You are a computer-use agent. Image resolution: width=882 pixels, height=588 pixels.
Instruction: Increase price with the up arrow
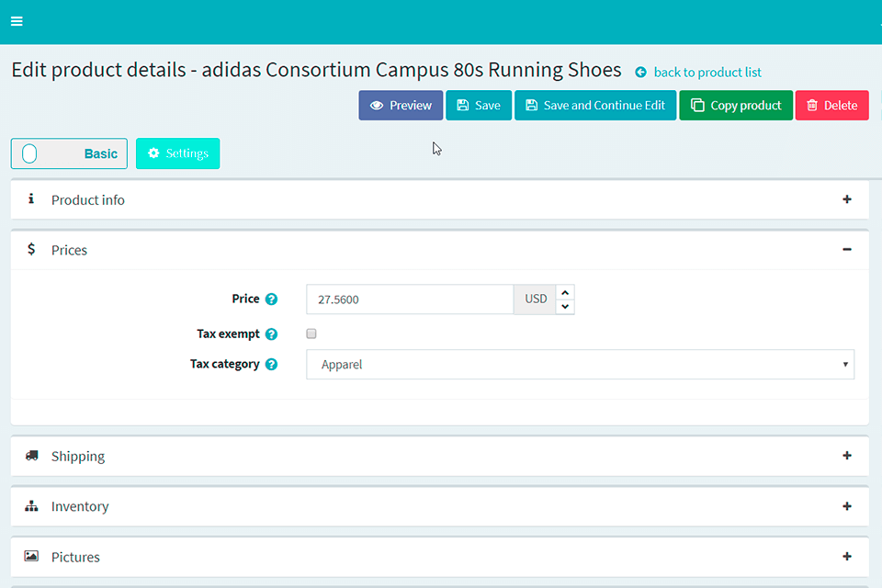click(x=565, y=292)
